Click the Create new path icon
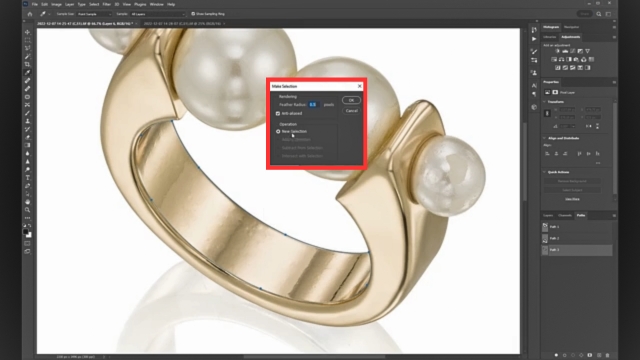 599,356
